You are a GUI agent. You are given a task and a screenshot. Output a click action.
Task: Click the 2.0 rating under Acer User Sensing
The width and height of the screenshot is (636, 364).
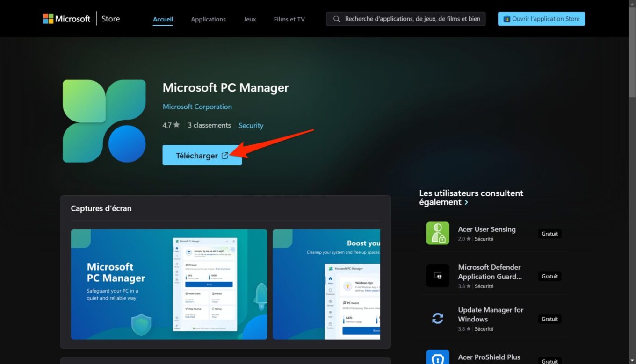coord(464,239)
